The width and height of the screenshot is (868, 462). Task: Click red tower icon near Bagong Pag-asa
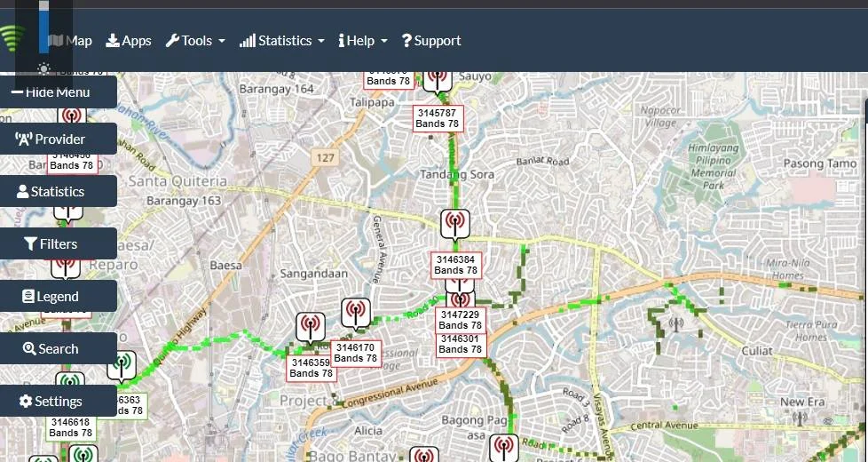[504, 448]
